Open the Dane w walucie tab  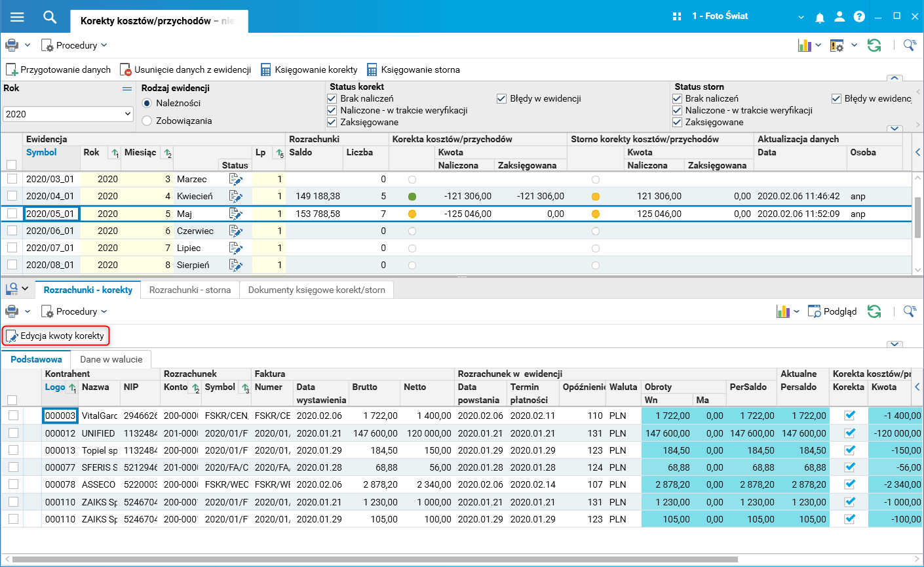[111, 359]
